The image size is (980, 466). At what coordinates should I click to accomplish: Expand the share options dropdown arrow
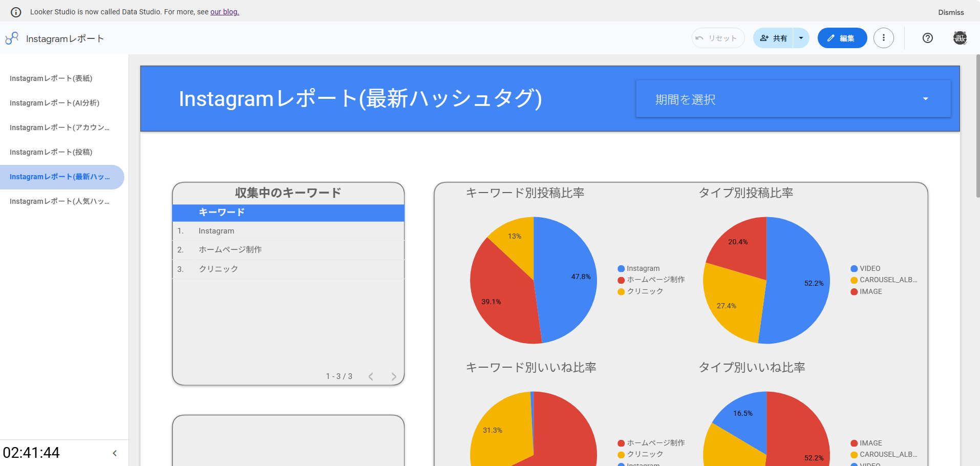tap(801, 38)
